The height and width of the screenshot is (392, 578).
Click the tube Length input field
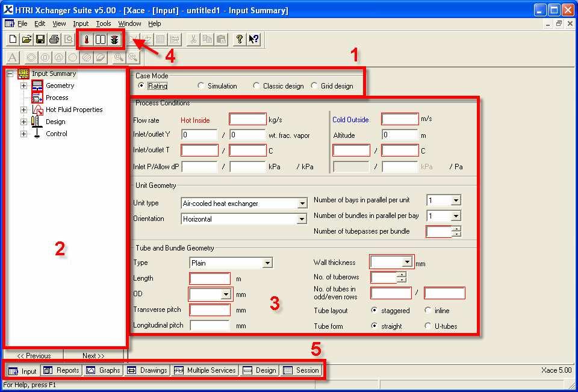[210, 279]
